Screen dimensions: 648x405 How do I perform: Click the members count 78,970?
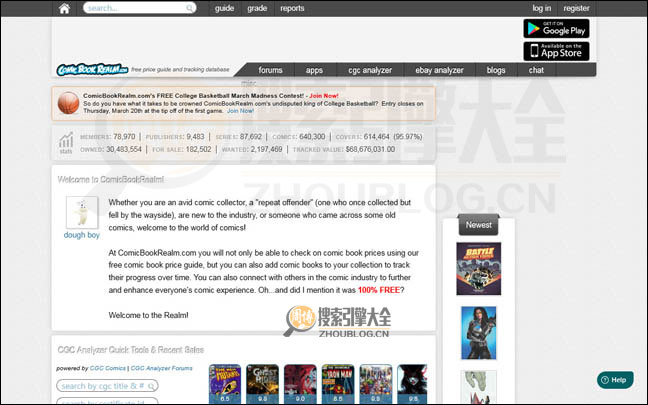[124, 136]
